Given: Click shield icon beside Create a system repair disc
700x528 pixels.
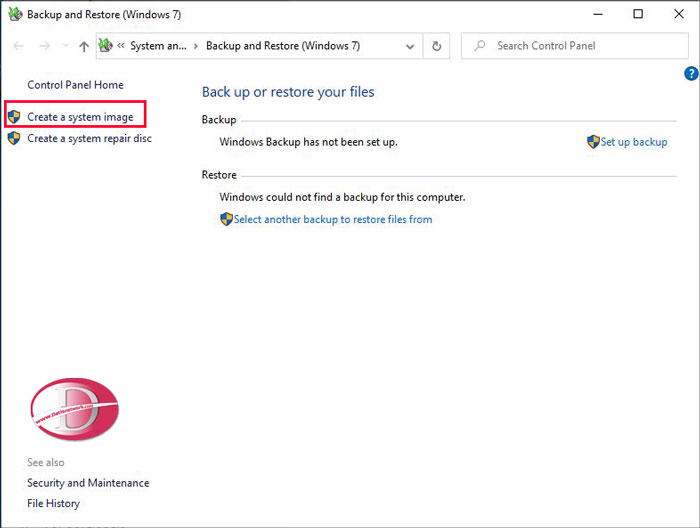Looking at the screenshot, I should [x=14, y=138].
